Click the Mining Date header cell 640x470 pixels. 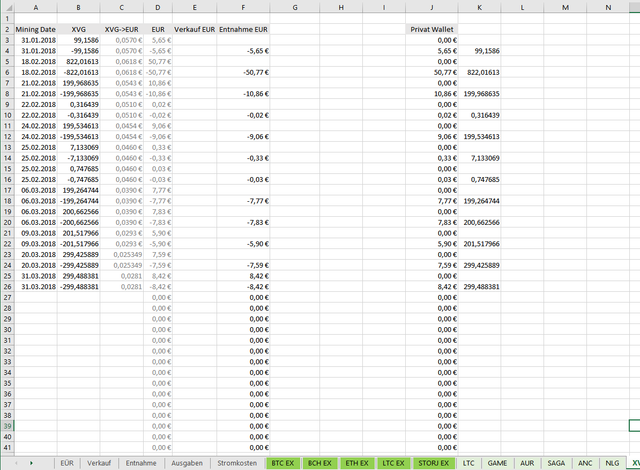coord(36,29)
